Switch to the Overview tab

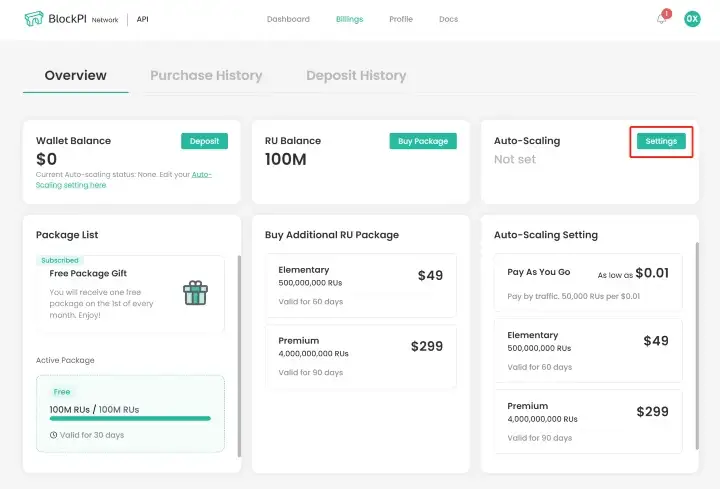coord(76,75)
